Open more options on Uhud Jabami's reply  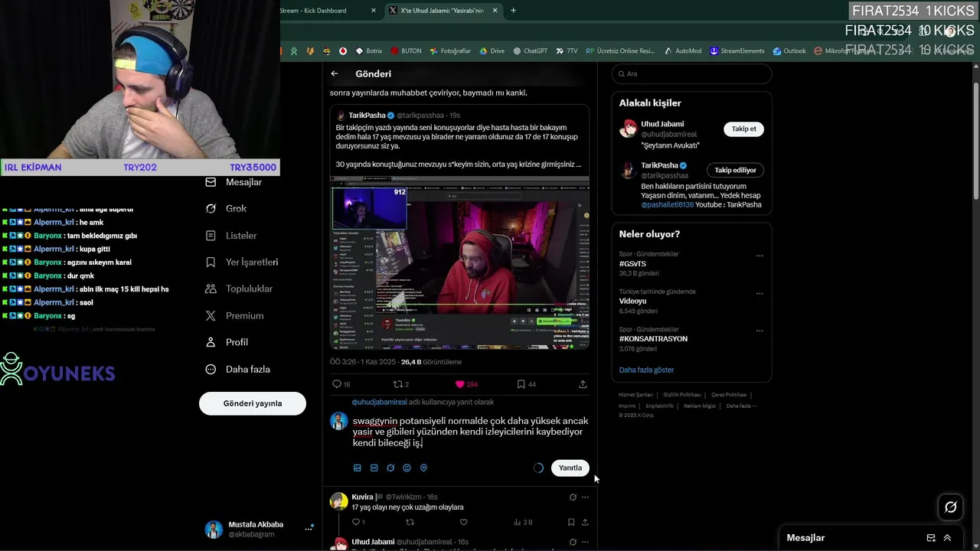click(585, 542)
